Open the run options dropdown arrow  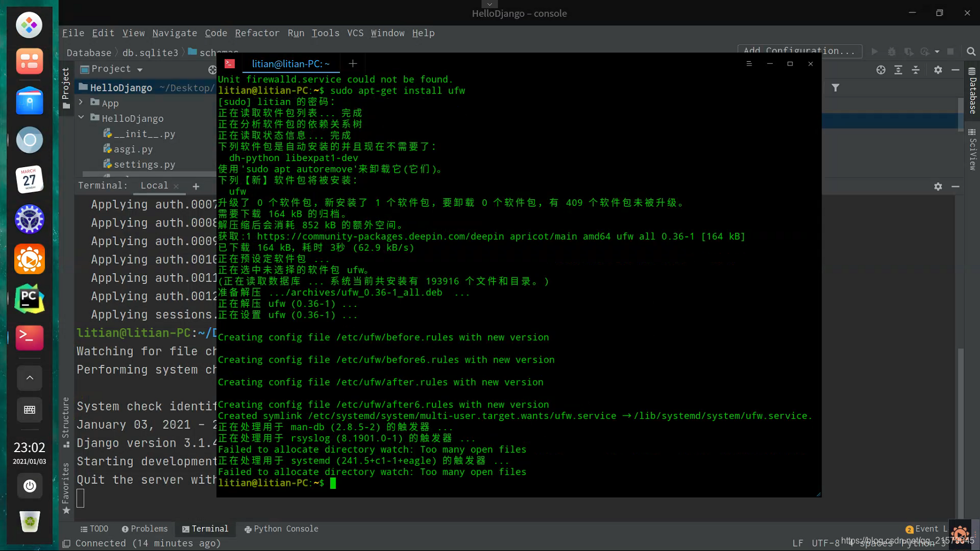pos(937,52)
